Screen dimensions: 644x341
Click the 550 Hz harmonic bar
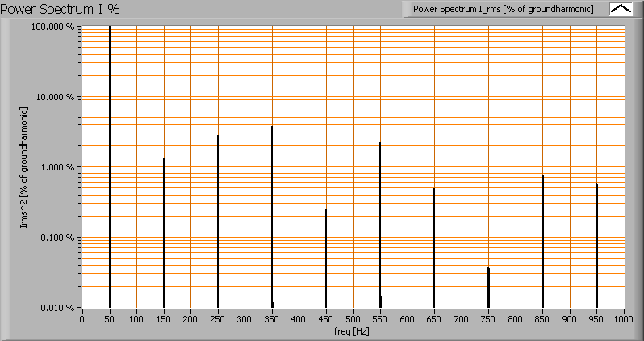tap(380, 225)
